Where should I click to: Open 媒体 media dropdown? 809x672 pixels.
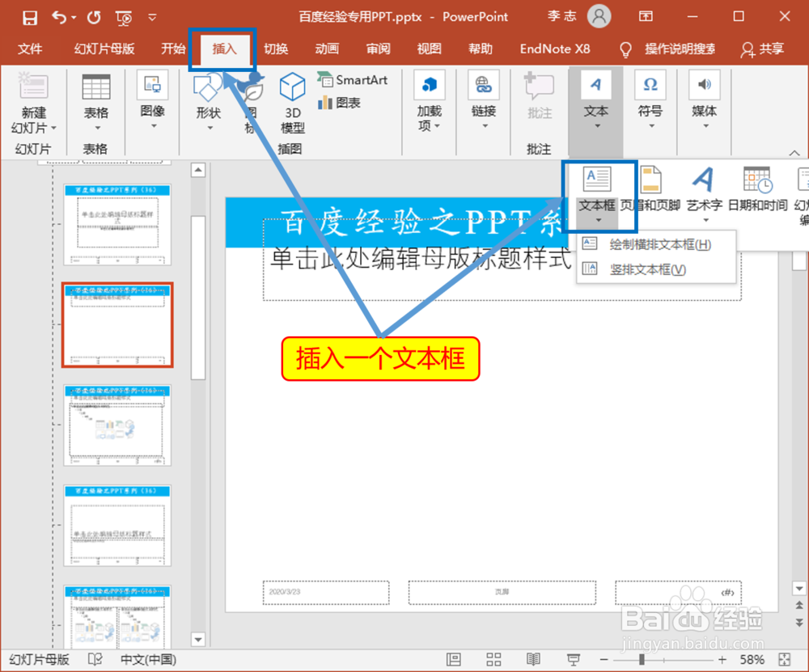pos(705,100)
